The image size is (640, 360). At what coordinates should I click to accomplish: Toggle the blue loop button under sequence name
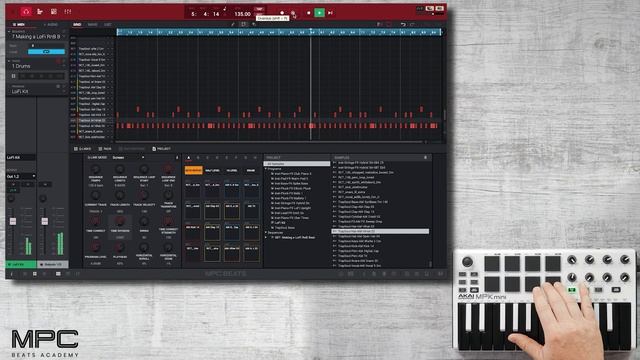46,52
